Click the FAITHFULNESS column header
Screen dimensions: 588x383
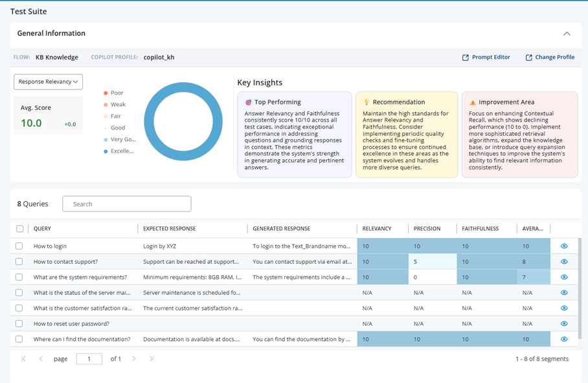tap(480, 228)
